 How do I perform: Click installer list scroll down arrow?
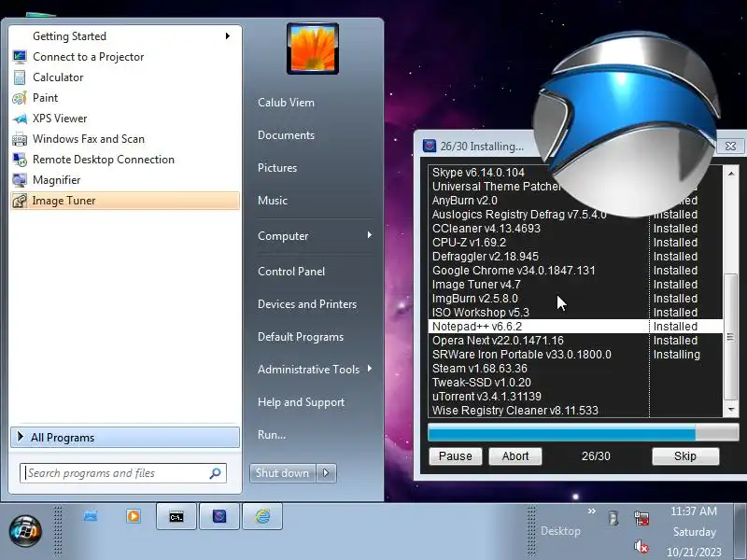tap(731, 410)
